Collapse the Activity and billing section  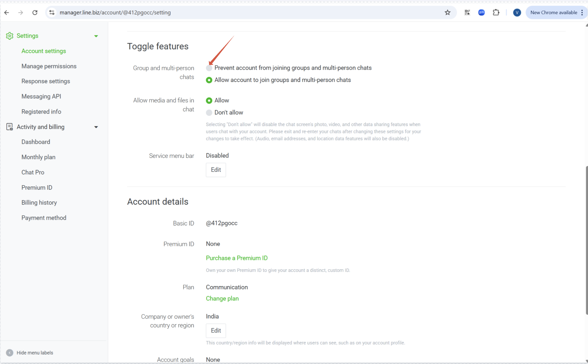point(96,127)
